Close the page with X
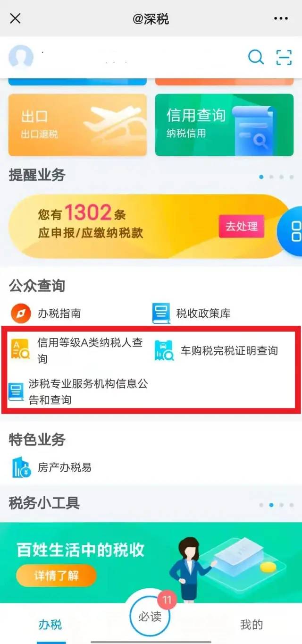 click(16, 19)
